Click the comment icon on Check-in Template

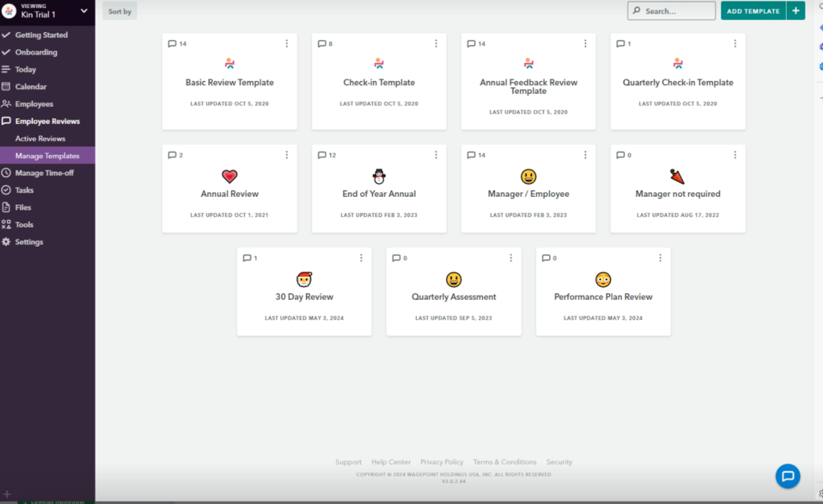click(321, 43)
